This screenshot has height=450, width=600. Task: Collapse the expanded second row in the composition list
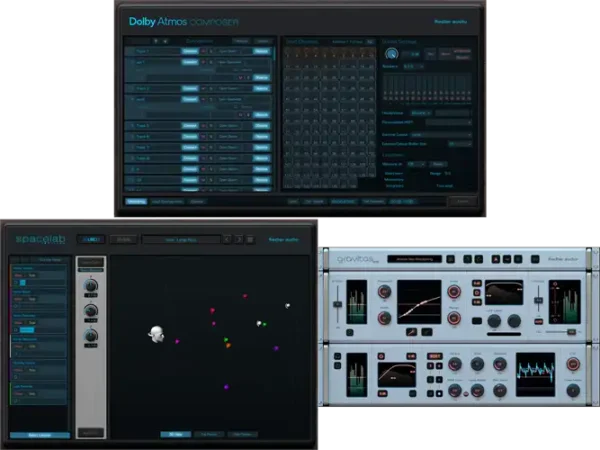[132, 62]
